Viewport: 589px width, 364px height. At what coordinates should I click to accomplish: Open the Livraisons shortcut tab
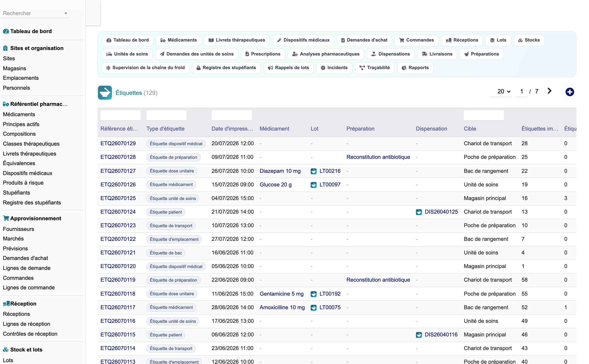[x=437, y=54]
